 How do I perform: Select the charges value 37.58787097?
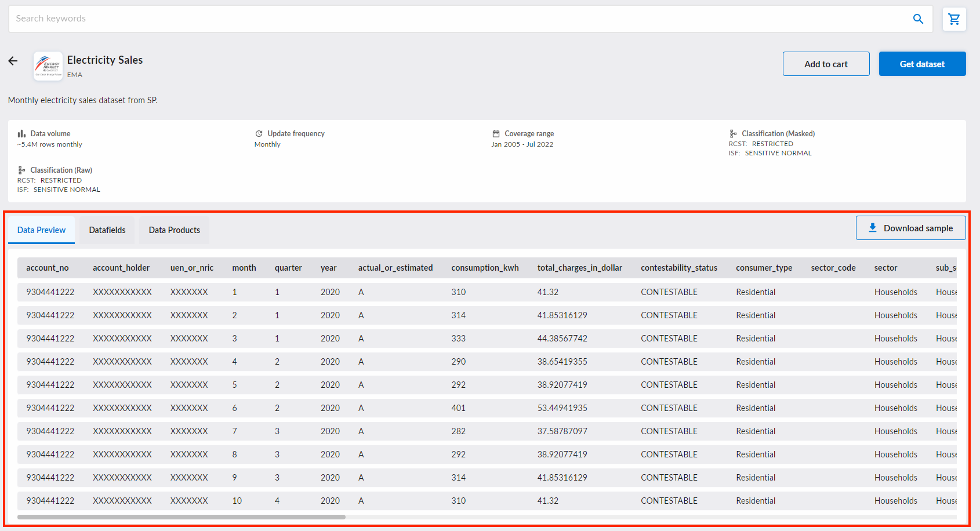[562, 431]
